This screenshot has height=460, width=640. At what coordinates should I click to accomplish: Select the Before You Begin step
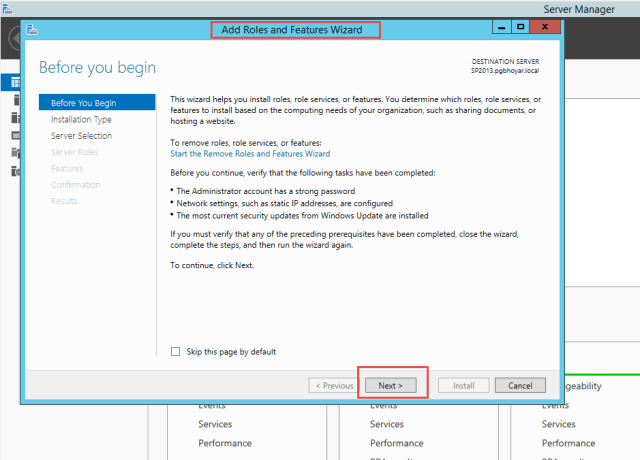[x=84, y=103]
